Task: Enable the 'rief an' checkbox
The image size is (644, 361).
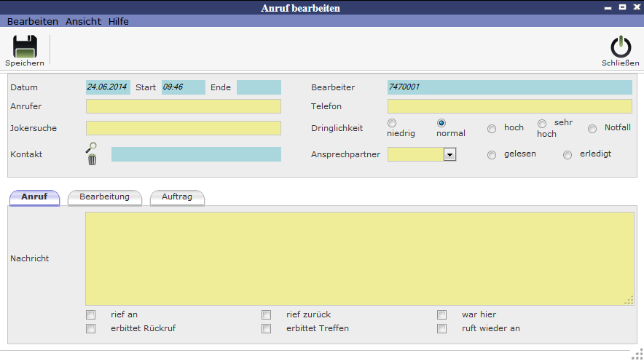Action: click(x=91, y=314)
